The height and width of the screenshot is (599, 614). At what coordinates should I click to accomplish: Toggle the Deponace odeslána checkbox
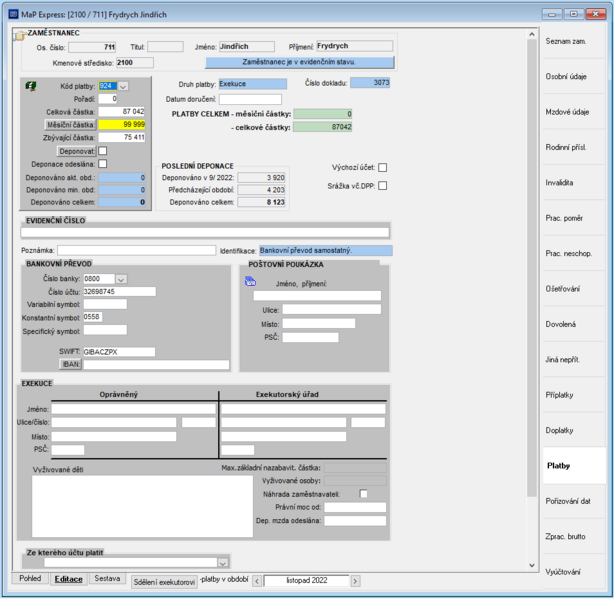(103, 164)
